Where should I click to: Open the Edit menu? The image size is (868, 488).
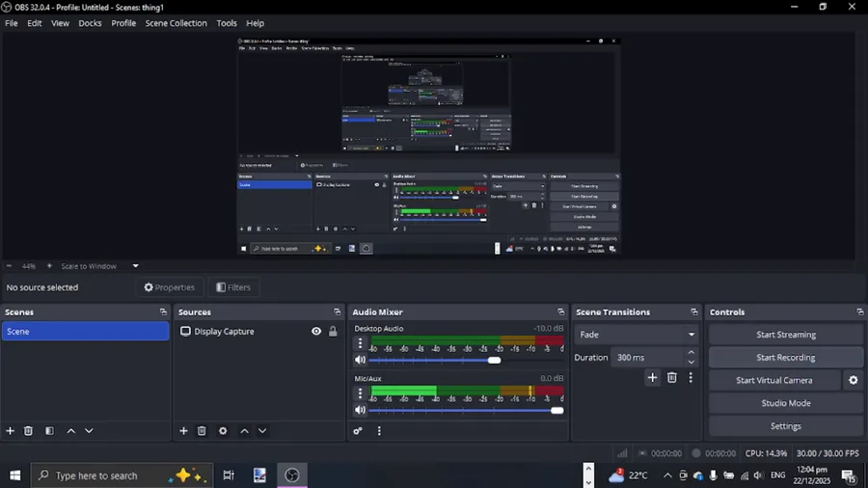coord(35,23)
